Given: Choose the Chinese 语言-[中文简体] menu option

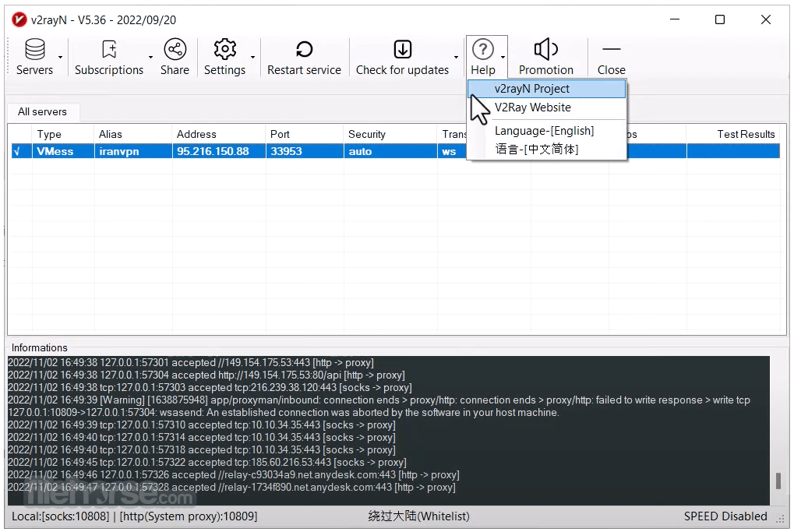Looking at the screenshot, I should [x=547, y=150].
